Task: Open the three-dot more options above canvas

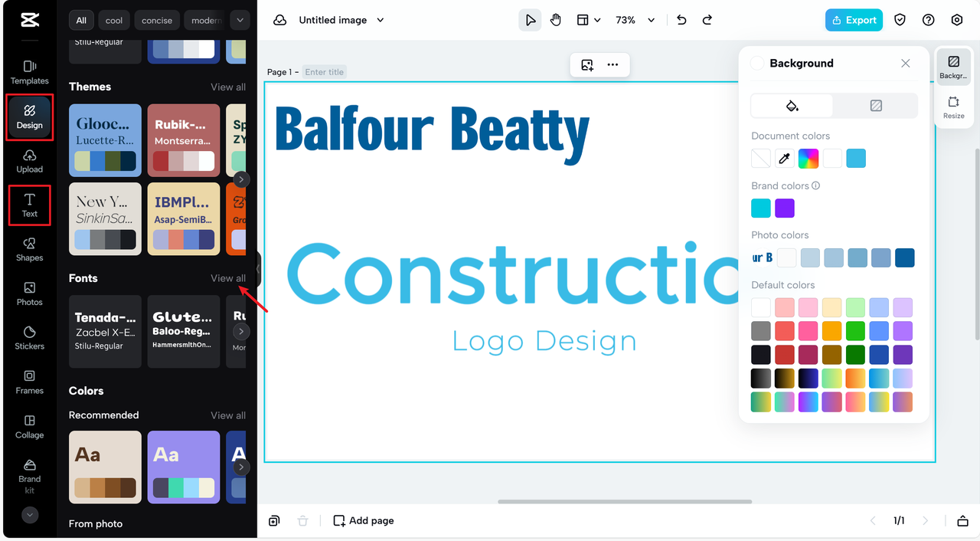Action: (612, 65)
